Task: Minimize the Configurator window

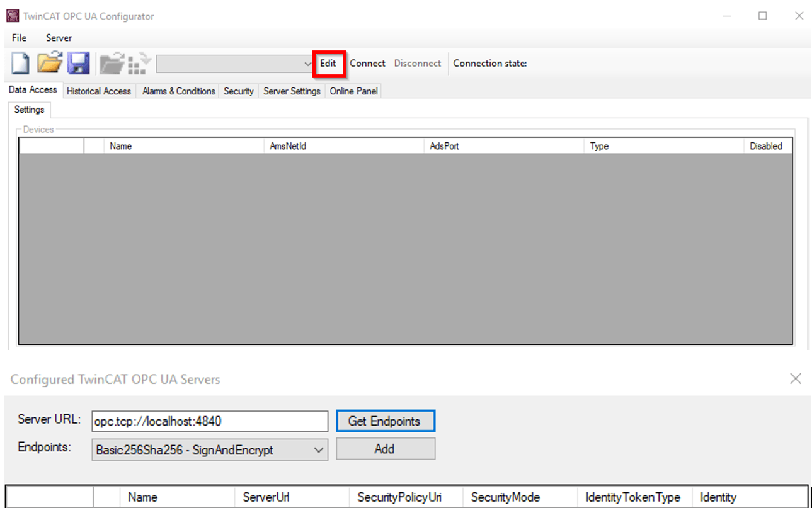Action: 726,16
